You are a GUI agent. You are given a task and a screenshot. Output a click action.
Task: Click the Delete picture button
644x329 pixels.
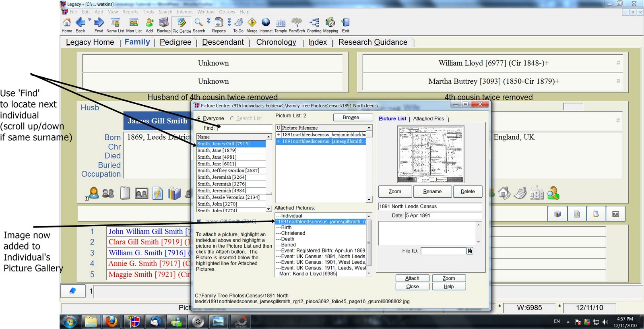(x=468, y=192)
